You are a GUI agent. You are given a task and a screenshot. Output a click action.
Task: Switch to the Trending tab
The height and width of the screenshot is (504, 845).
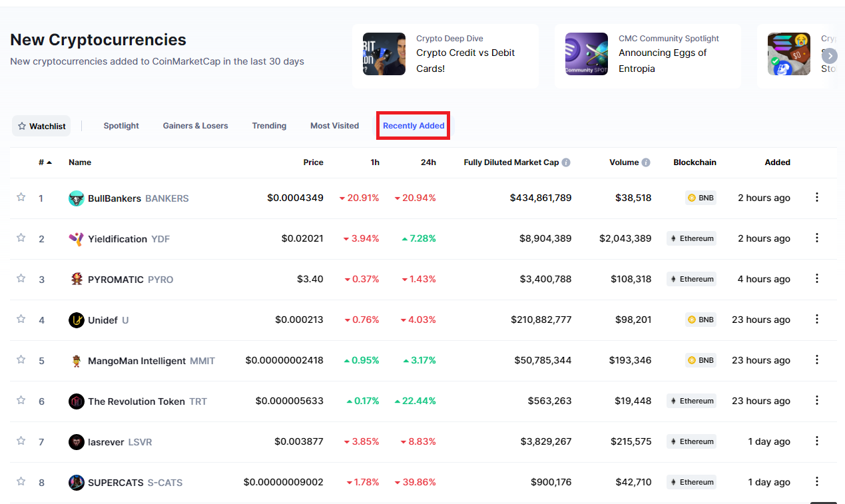pos(269,126)
